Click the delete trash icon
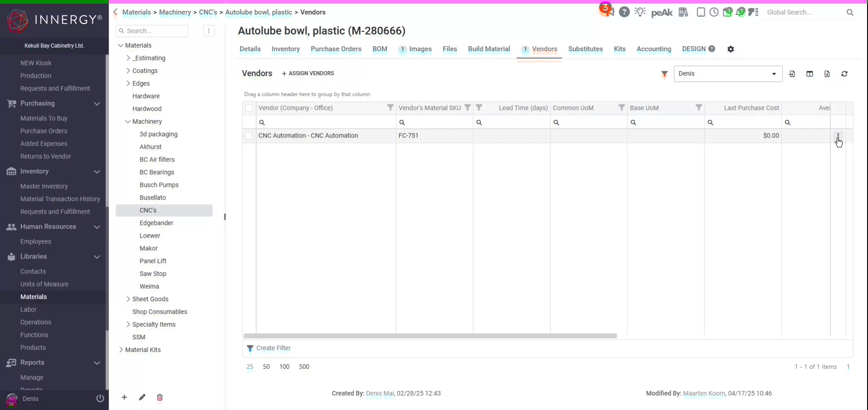This screenshot has height=410, width=868. 159,397
